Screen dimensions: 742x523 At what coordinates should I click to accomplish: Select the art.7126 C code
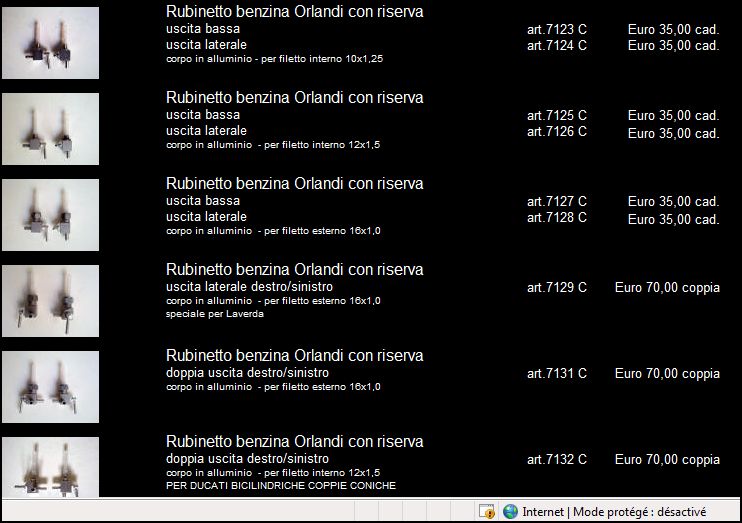(557, 132)
